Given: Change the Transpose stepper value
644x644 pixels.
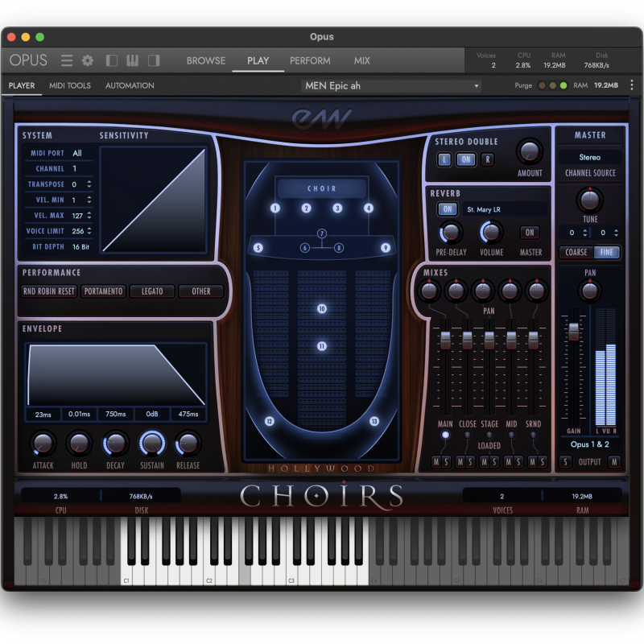Looking at the screenshot, I should click(89, 184).
